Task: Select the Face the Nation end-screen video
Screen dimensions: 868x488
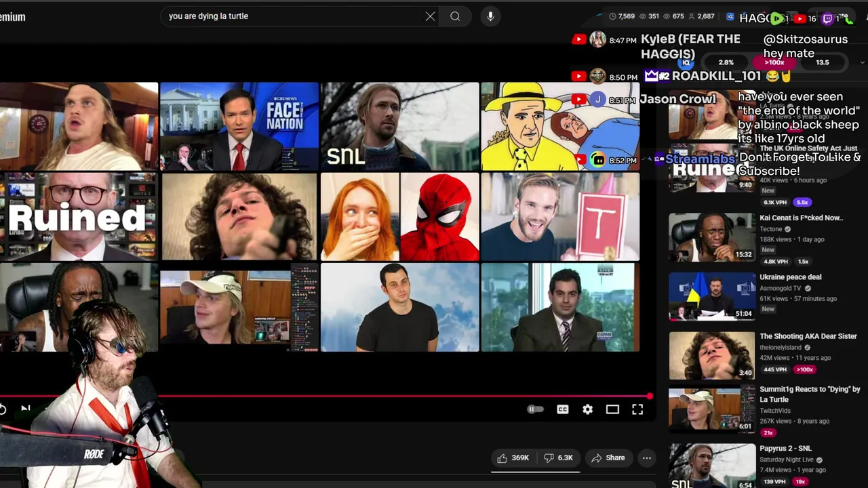Action: pyautogui.click(x=239, y=126)
